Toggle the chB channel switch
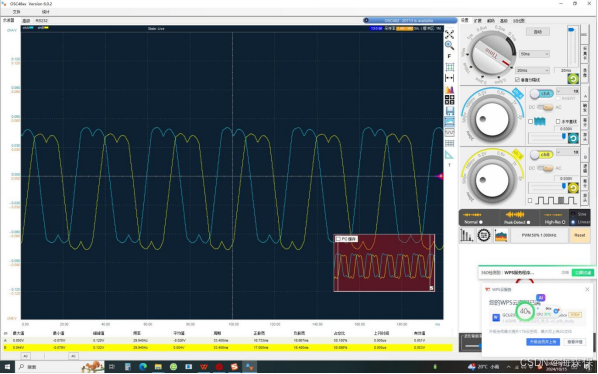598x374 pixels. (x=542, y=155)
